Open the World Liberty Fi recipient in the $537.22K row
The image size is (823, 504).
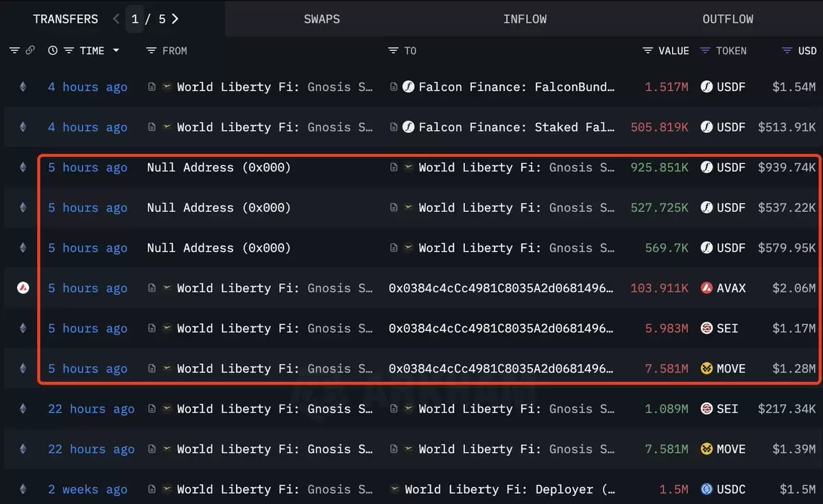click(x=517, y=208)
